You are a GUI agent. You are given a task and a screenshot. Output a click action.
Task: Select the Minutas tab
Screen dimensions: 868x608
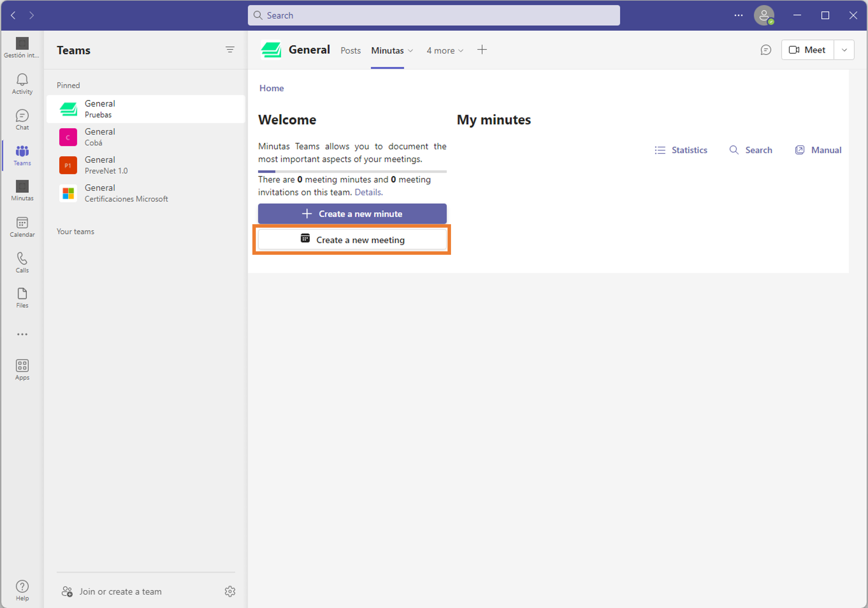click(387, 50)
